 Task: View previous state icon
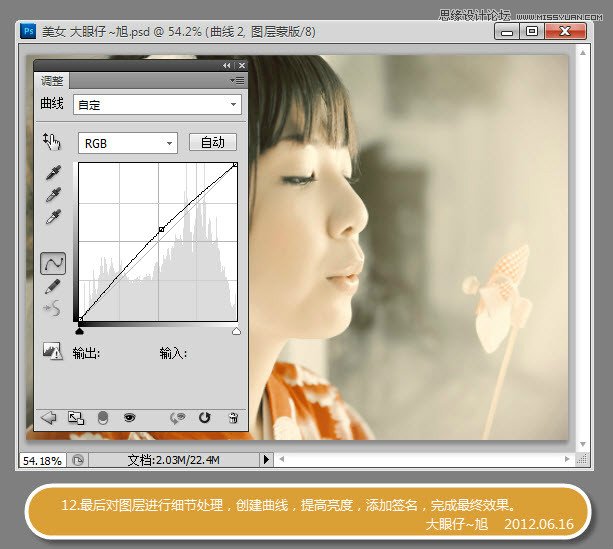click(x=177, y=418)
